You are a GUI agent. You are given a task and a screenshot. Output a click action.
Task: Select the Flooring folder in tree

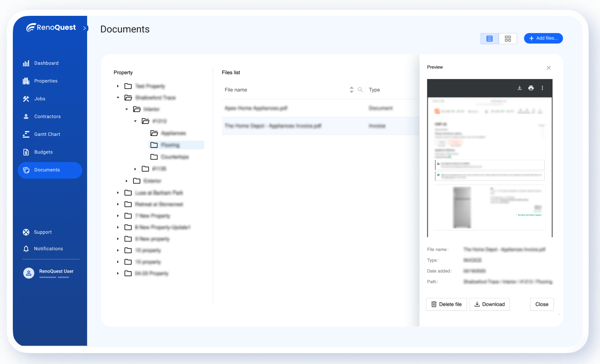(x=176, y=145)
